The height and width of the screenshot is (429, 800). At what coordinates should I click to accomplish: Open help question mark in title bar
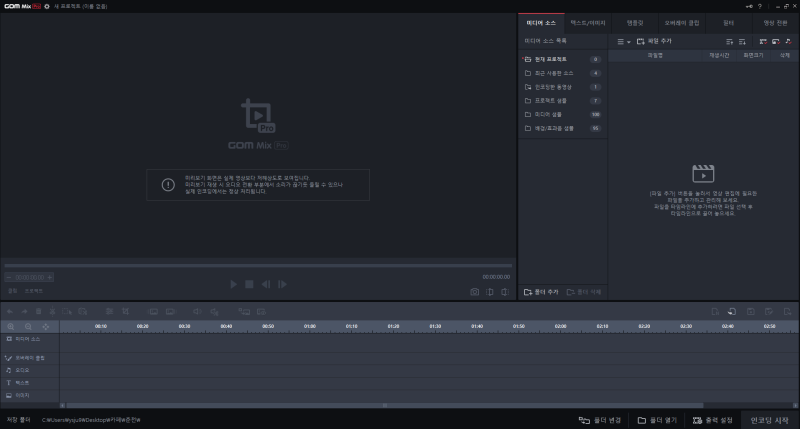760,6
